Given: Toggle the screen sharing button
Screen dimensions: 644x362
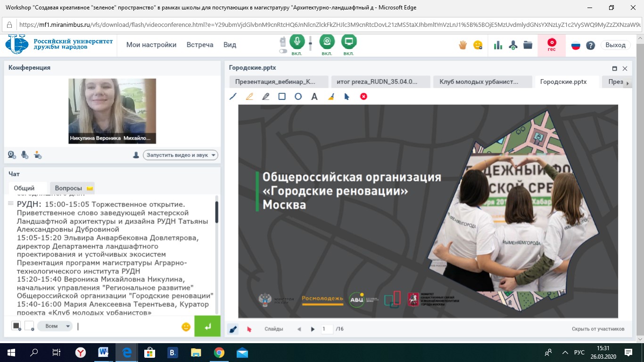Looking at the screenshot, I should click(x=349, y=42).
